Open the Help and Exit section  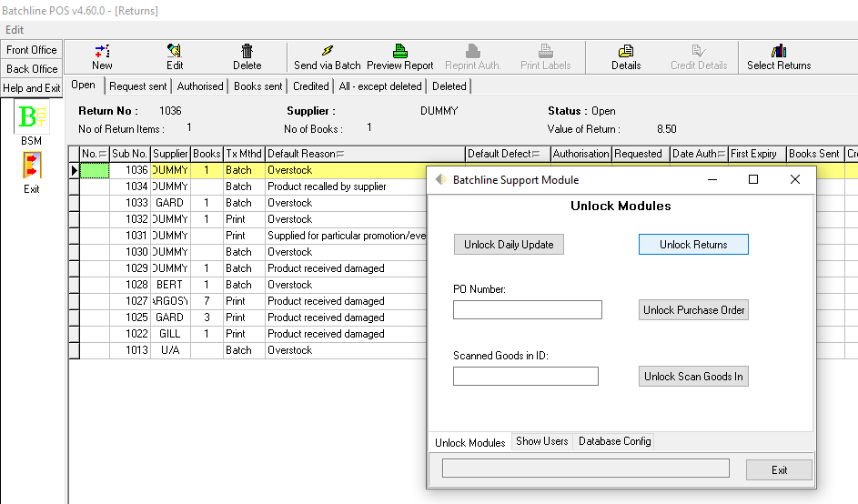coord(32,88)
